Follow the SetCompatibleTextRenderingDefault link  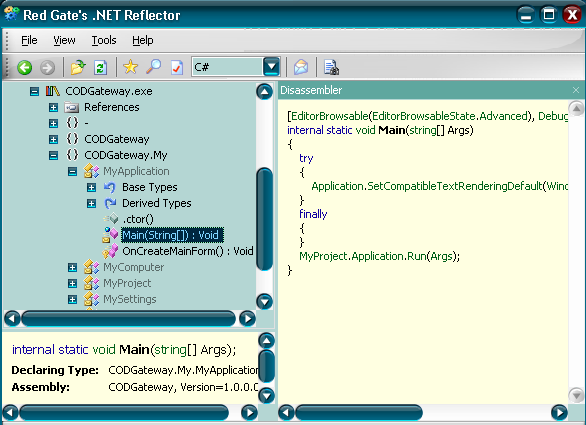(x=455, y=186)
